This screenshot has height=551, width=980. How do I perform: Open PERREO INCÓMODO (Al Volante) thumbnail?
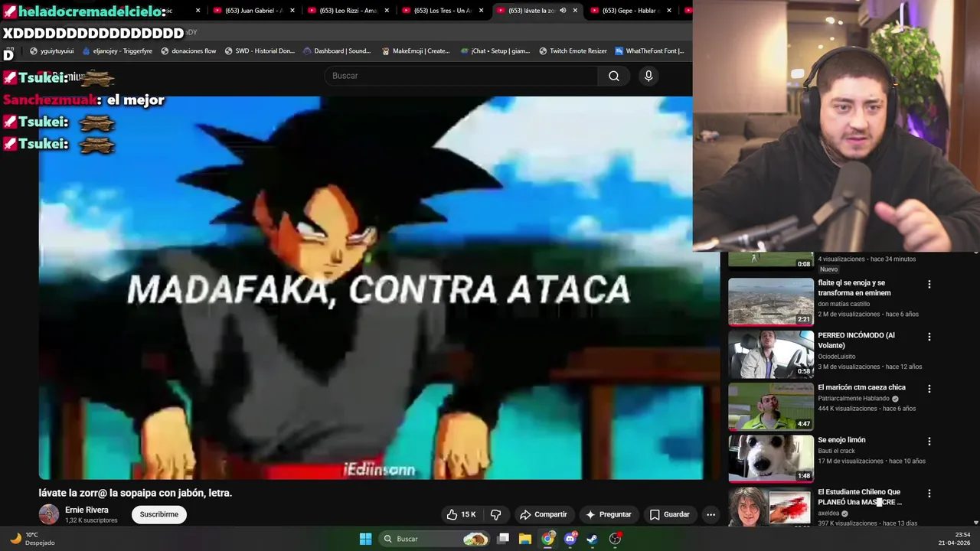coord(771,354)
